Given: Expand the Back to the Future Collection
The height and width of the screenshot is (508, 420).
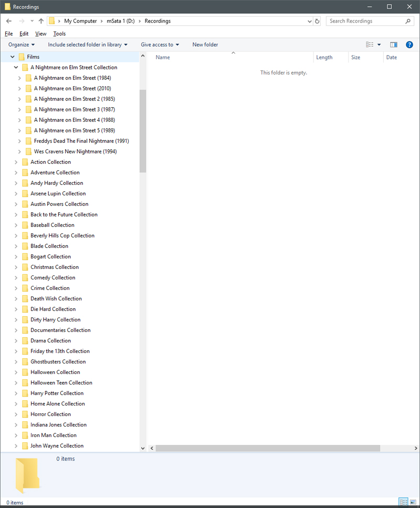Looking at the screenshot, I should tap(16, 215).
